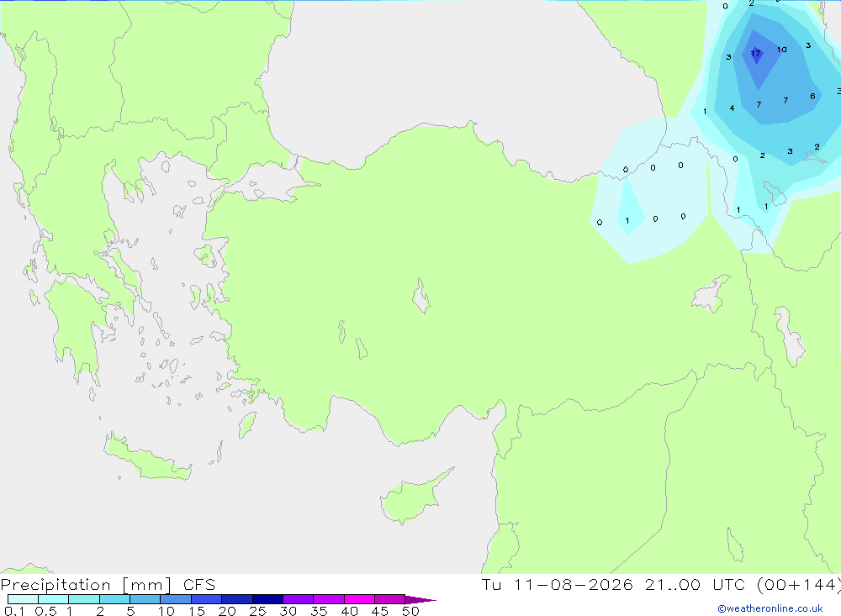Image resolution: width=841 pixels, height=616 pixels.
Task: Click the legend label '30'
Action: pos(288,611)
